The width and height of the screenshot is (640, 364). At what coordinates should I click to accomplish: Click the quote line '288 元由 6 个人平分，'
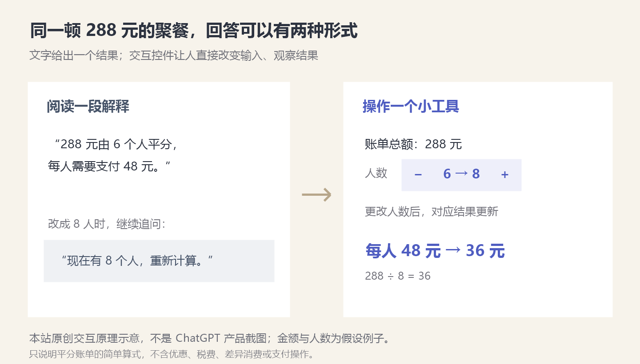116,144
